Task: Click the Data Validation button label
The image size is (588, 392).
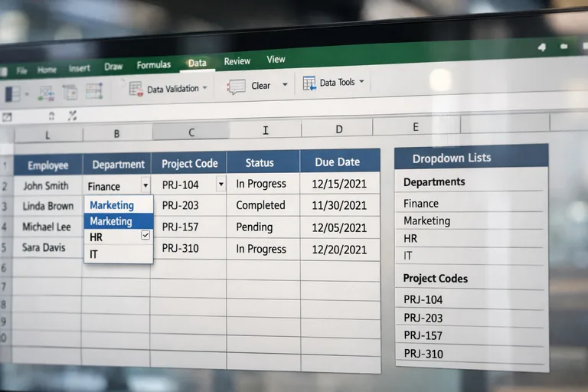Action: tap(173, 89)
